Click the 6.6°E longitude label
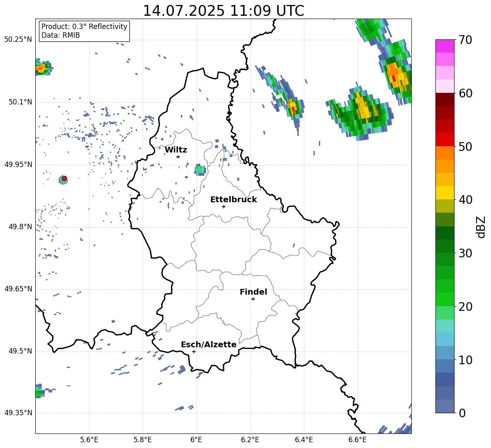This screenshot has width=491, height=448. 357,440
